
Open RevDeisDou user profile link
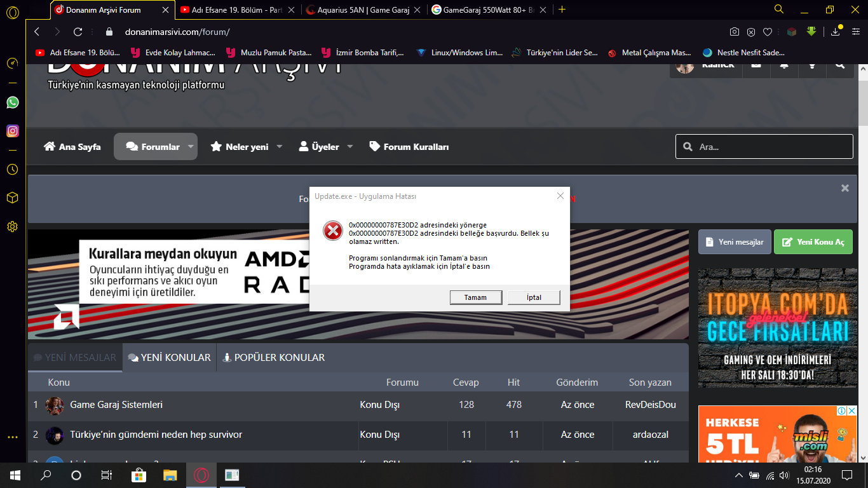click(x=651, y=405)
